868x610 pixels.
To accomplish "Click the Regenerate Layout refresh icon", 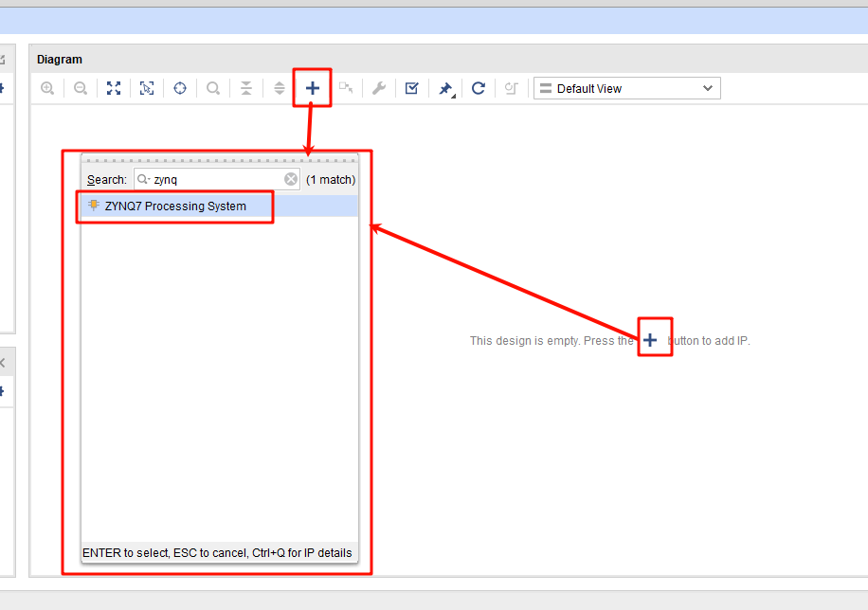I will (479, 88).
